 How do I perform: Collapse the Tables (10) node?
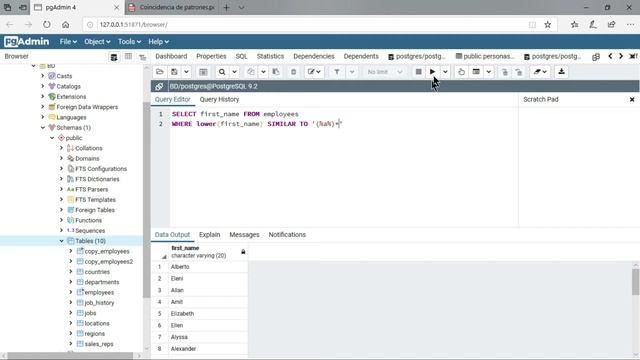coord(62,241)
